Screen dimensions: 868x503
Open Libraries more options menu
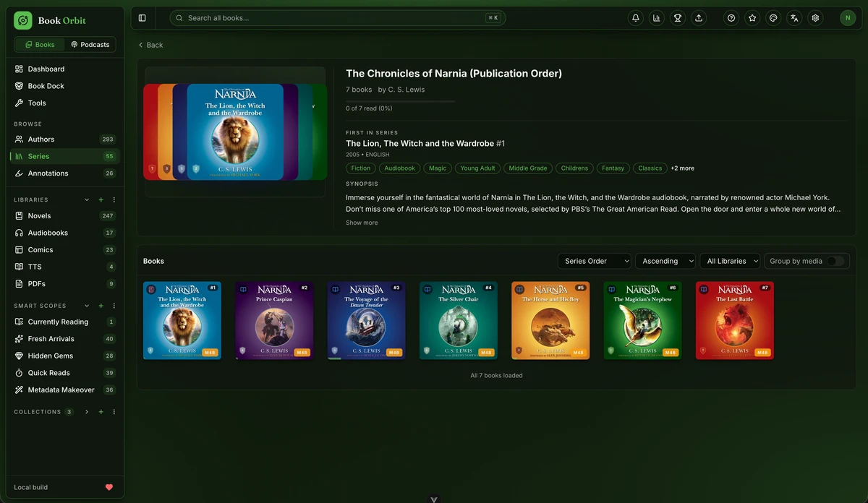point(114,199)
